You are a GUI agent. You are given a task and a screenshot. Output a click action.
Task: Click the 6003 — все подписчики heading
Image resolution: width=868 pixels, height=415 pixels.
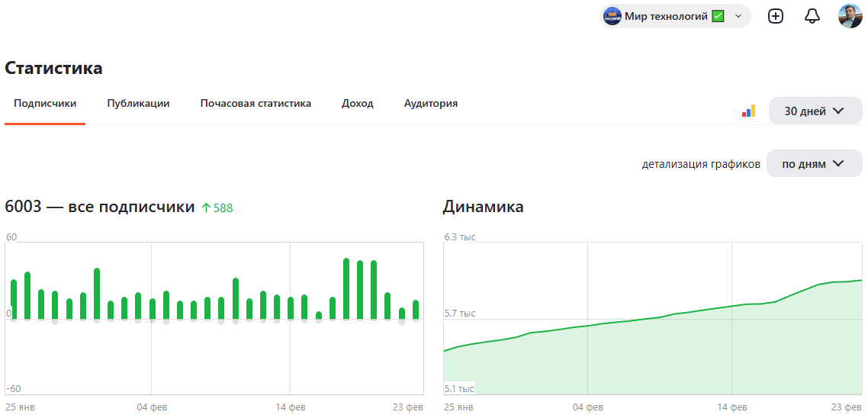[x=100, y=207]
